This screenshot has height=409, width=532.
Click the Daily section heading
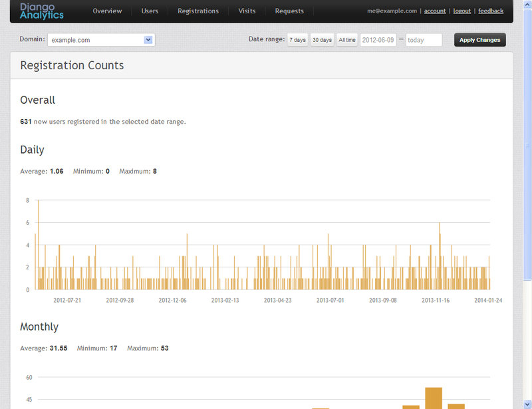coord(32,150)
